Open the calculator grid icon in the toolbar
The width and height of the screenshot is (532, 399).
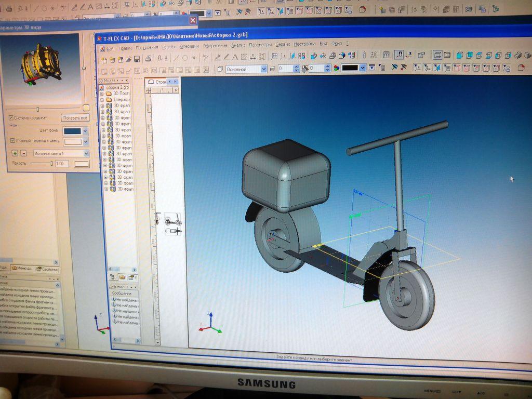click(x=386, y=55)
